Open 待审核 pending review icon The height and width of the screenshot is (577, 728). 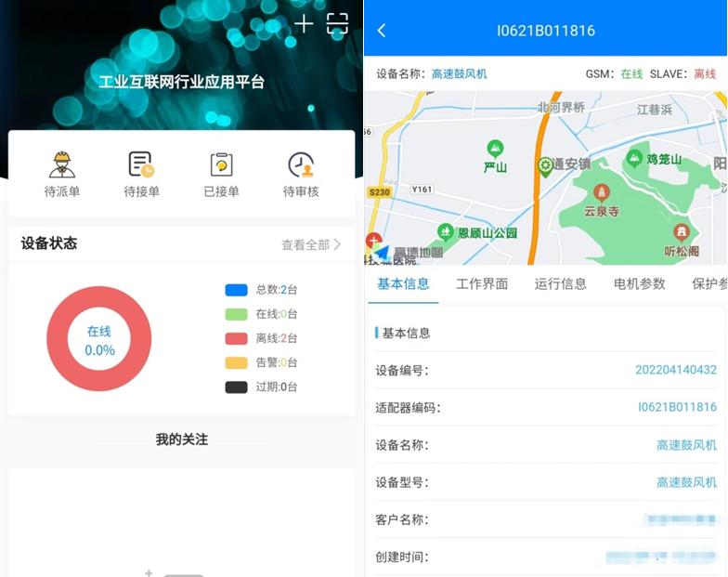(x=301, y=175)
